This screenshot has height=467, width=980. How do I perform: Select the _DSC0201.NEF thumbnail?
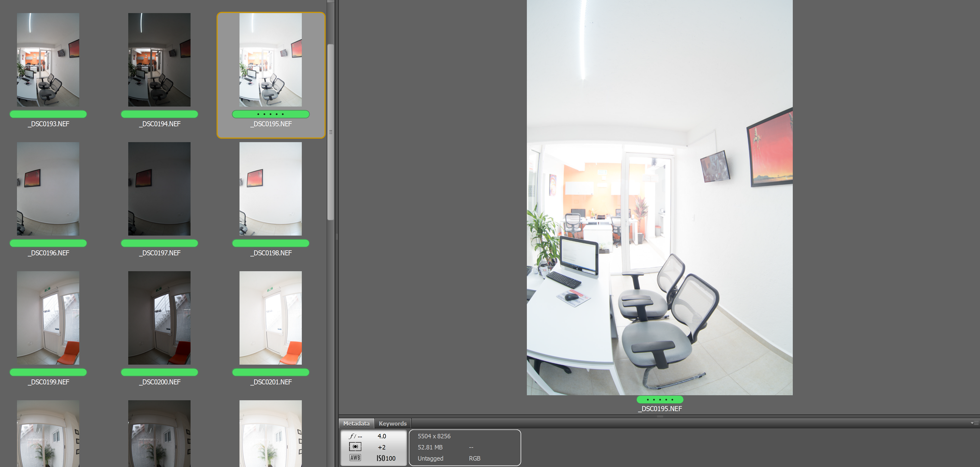(270, 318)
